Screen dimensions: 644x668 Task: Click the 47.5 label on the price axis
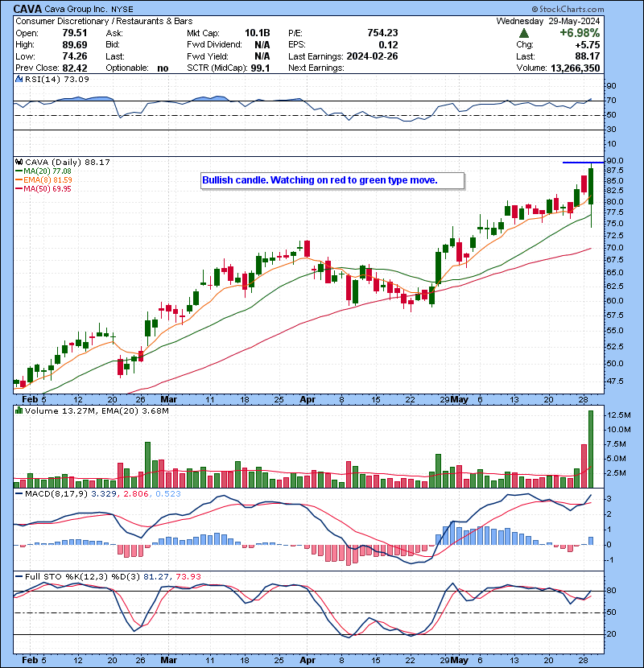point(615,381)
